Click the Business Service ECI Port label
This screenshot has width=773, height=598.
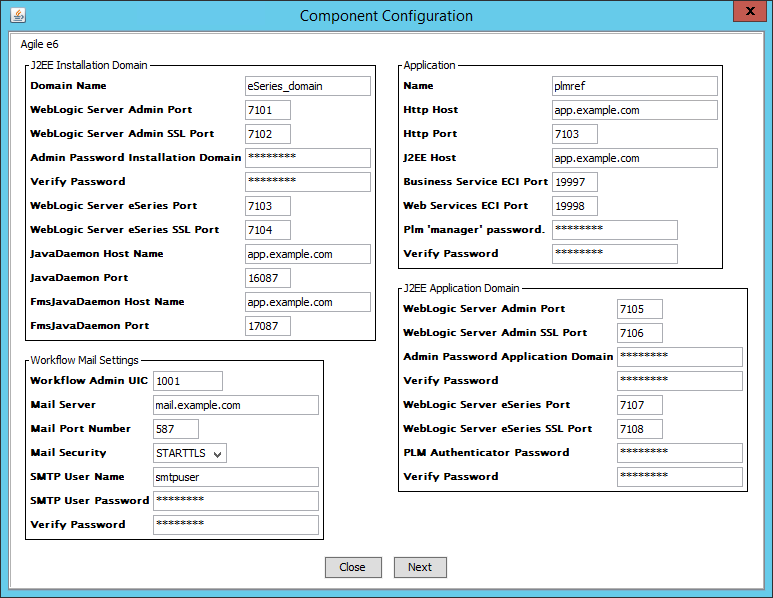pyautogui.click(x=476, y=181)
